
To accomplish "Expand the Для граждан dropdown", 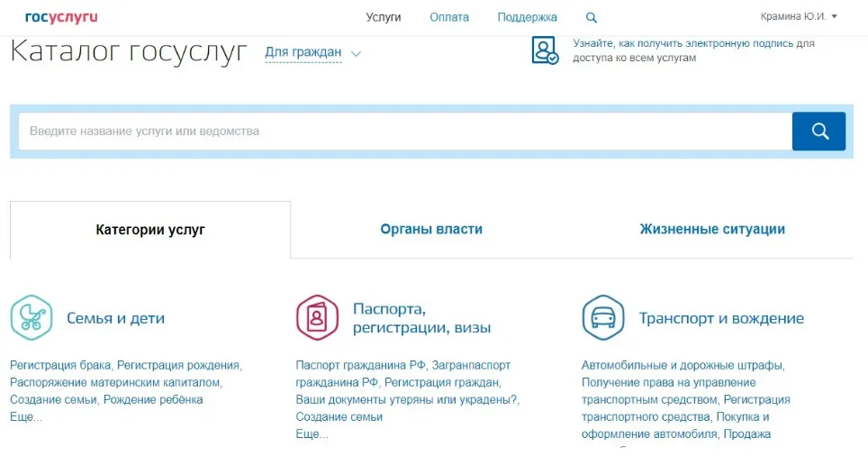I will click(303, 52).
